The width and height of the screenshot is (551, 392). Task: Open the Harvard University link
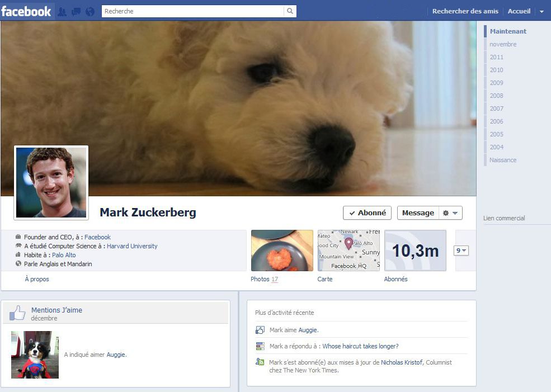click(x=132, y=246)
